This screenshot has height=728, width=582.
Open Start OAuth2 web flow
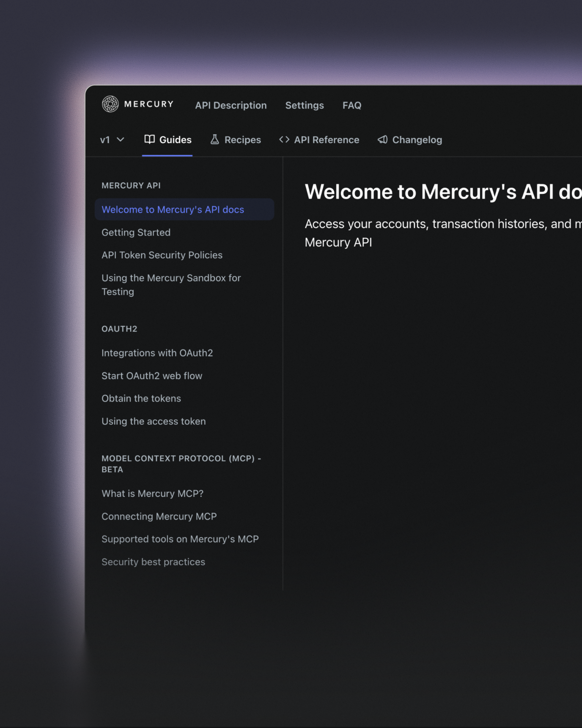[152, 376]
